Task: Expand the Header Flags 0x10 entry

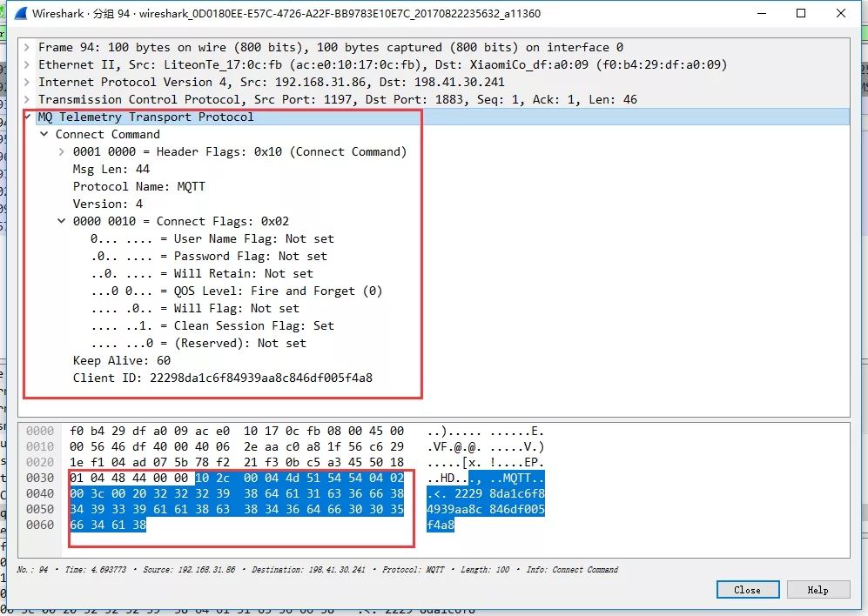Action: [62, 152]
